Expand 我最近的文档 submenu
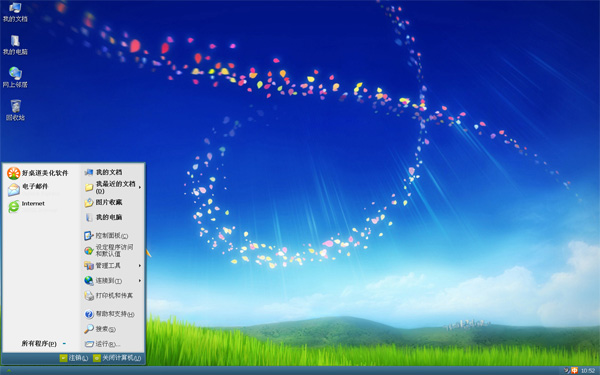The image size is (600, 375). (112, 187)
